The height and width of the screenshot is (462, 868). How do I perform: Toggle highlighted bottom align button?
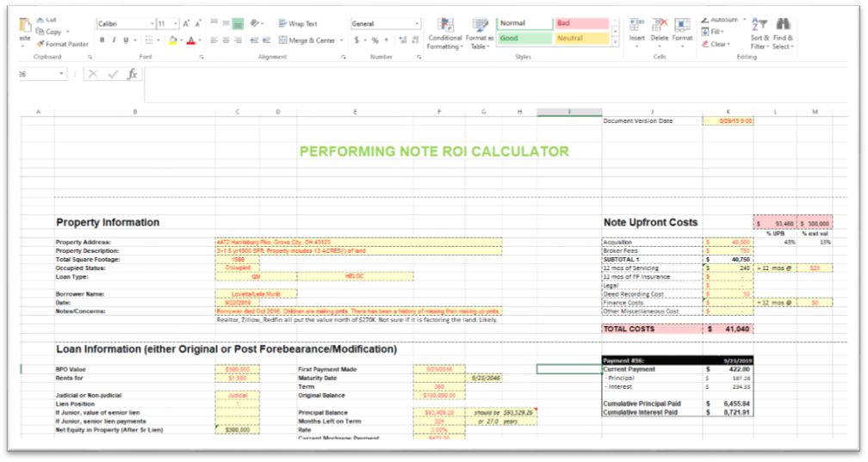[x=238, y=23]
